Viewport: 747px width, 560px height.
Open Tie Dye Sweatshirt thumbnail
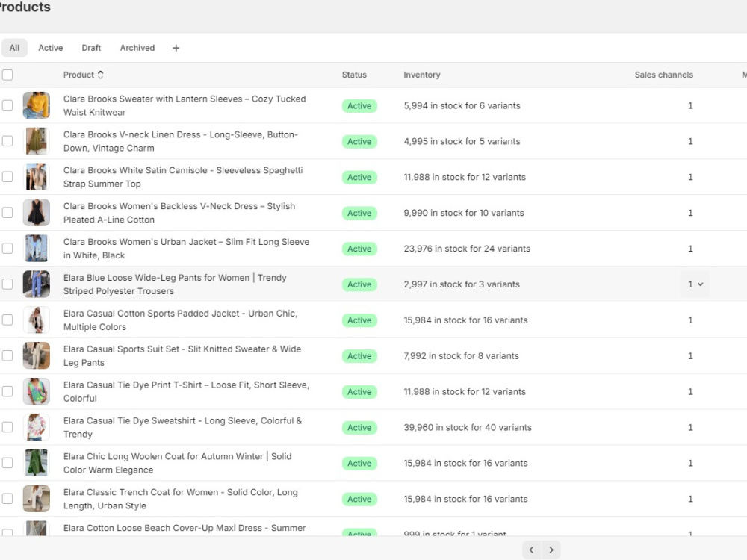[x=36, y=426]
